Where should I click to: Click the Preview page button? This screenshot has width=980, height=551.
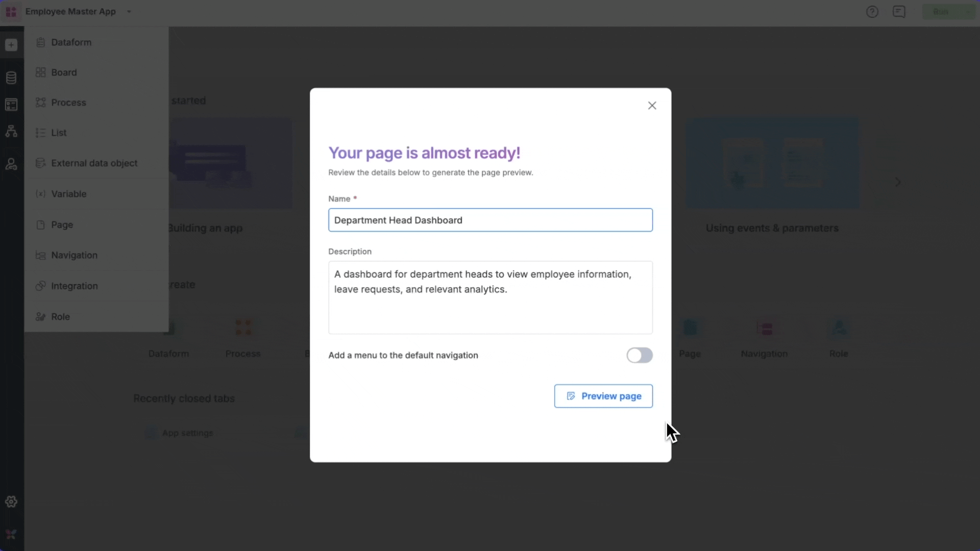pos(603,396)
